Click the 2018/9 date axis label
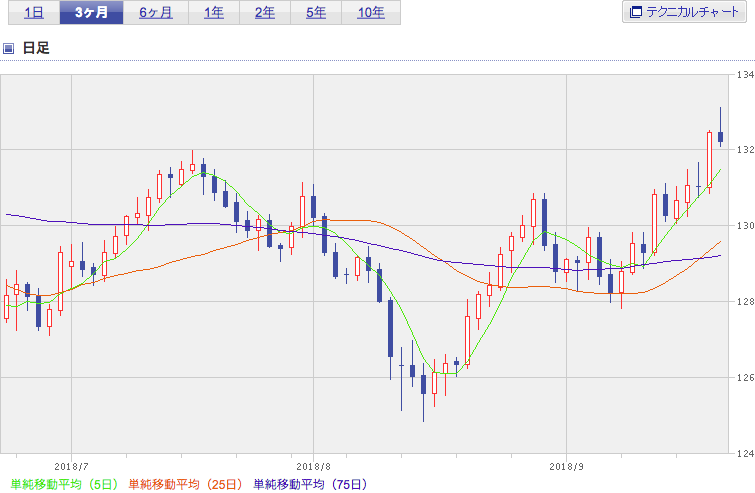 [566, 467]
